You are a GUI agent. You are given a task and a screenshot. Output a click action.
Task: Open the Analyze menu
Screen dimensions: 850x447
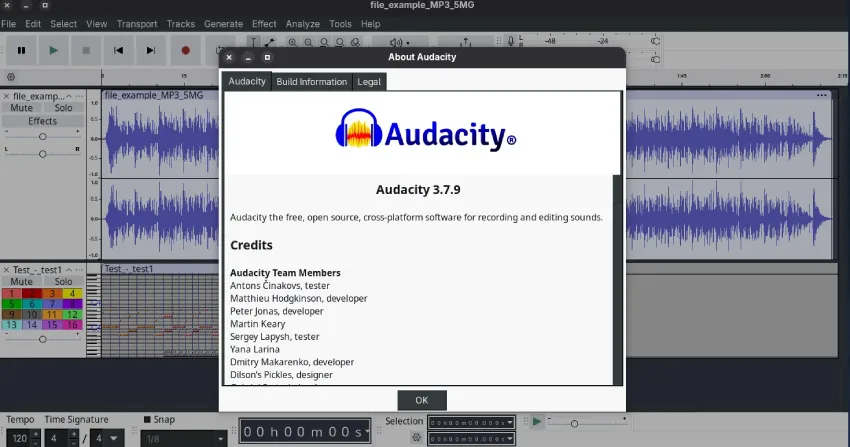point(302,24)
